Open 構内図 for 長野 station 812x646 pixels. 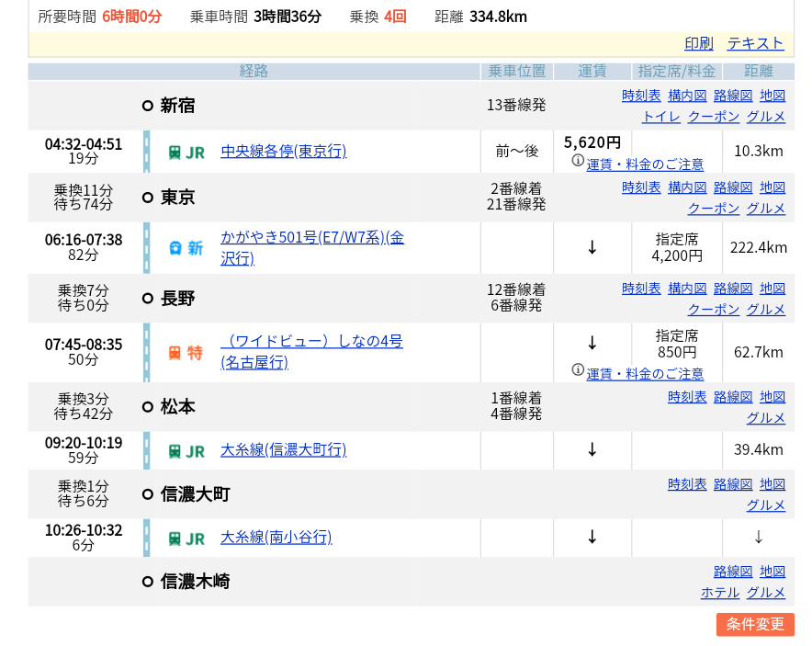tap(687, 289)
